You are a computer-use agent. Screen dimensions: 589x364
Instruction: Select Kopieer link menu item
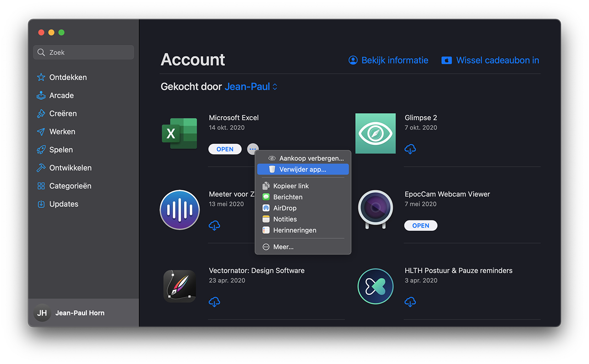click(303, 186)
